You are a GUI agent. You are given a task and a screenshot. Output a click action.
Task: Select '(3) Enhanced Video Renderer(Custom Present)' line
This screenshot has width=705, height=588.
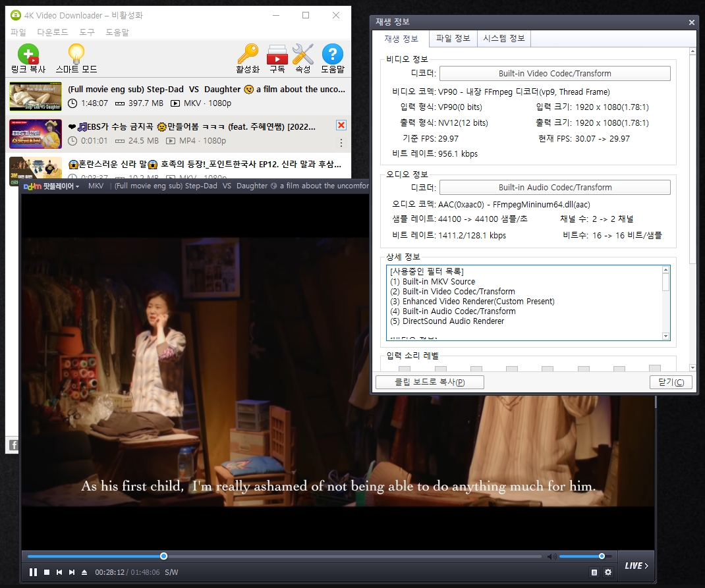tap(472, 302)
